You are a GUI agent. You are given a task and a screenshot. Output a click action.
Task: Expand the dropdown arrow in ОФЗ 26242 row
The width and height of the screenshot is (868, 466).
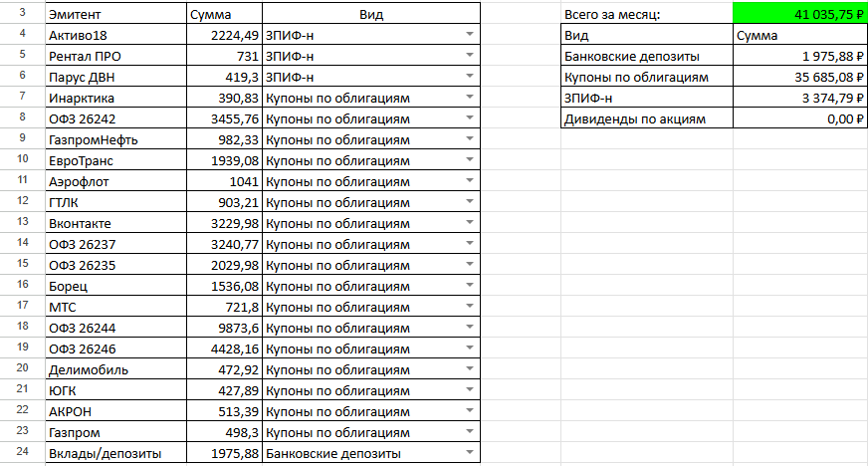(x=470, y=117)
